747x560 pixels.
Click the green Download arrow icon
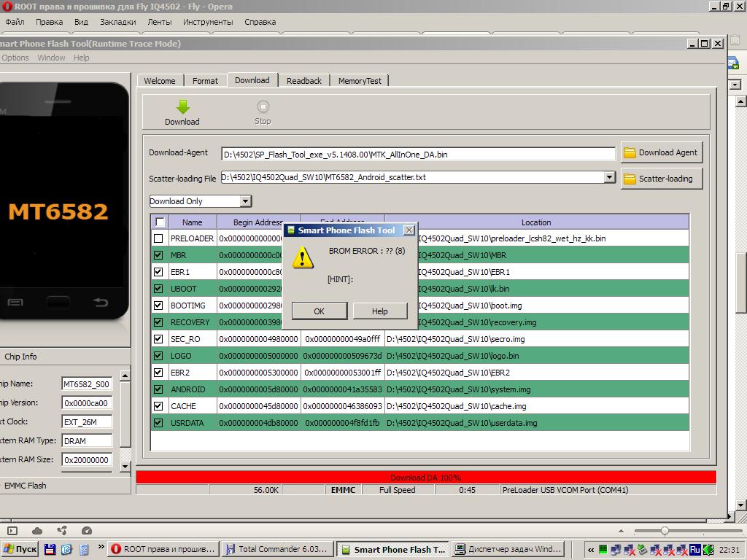point(182,106)
